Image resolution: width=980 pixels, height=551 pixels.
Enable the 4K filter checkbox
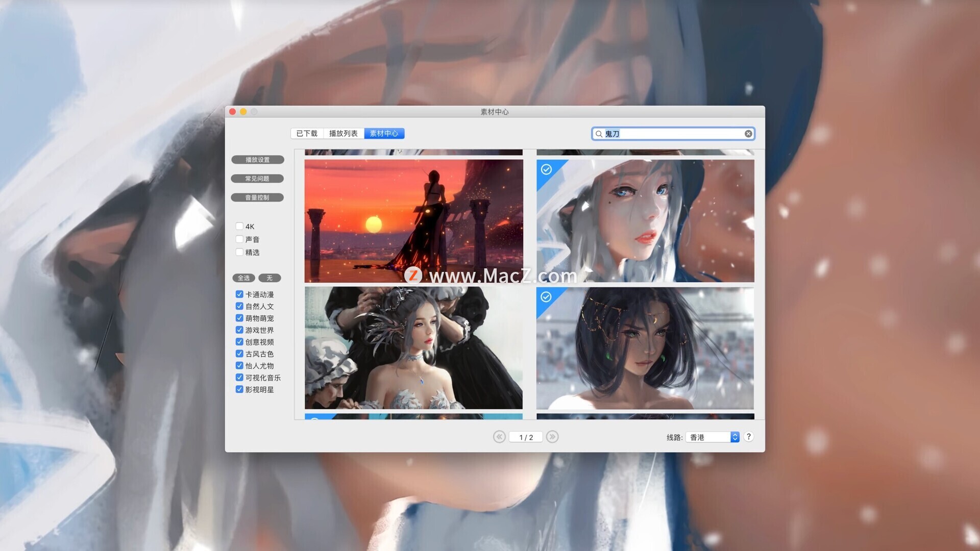click(239, 226)
